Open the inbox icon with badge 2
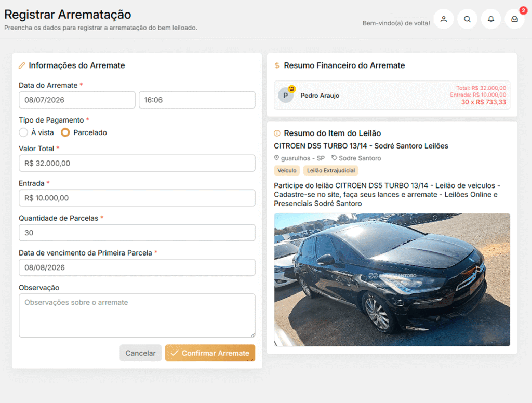This screenshot has height=403, width=532. (x=515, y=19)
